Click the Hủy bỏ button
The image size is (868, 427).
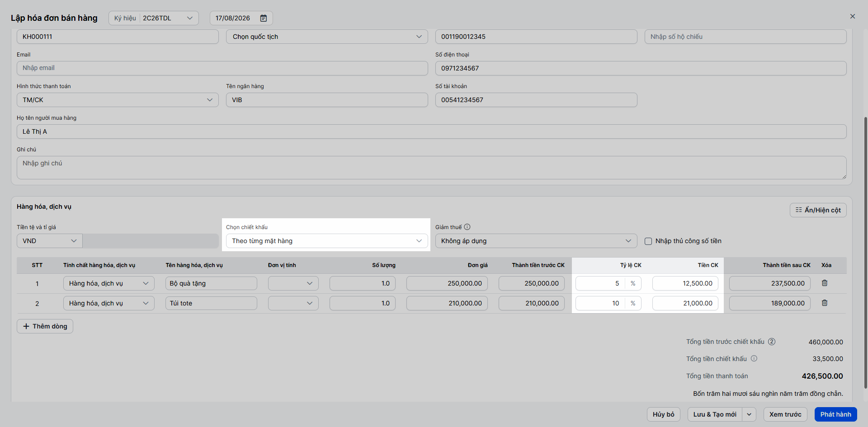tap(664, 414)
